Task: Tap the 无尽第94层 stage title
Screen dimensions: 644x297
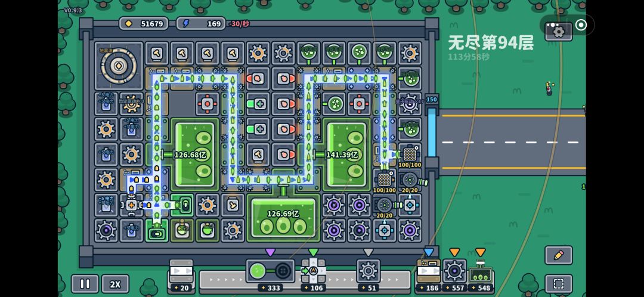Action: tap(491, 42)
